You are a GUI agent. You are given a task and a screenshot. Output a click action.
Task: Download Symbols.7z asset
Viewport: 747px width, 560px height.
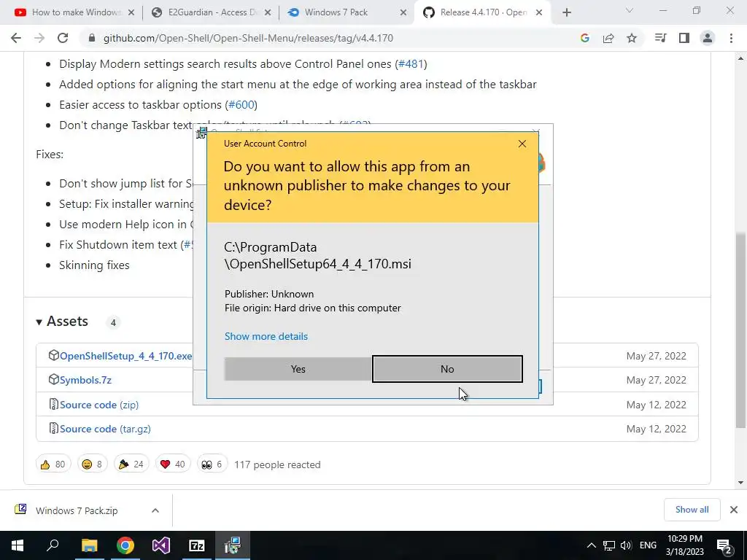(x=85, y=380)
